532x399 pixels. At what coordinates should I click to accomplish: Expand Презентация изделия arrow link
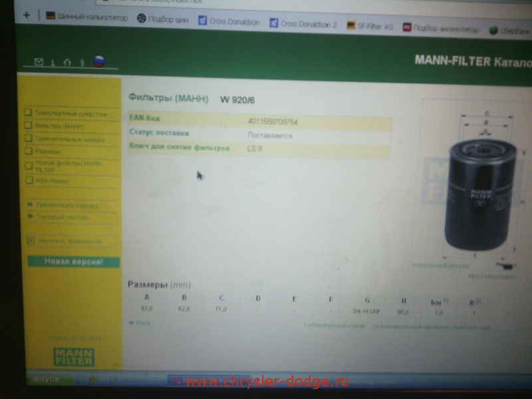click(x=31, y=205)
